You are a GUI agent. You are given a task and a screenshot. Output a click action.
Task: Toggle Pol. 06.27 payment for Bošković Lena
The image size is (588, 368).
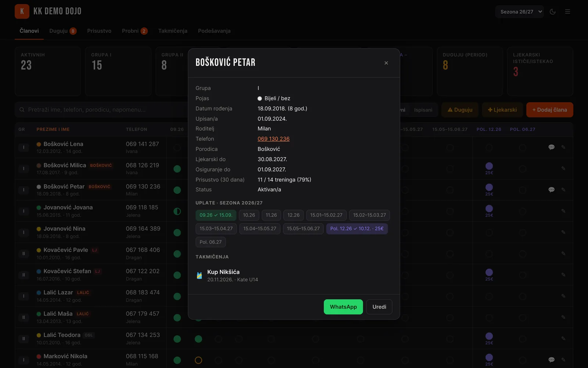coord(523,148)
